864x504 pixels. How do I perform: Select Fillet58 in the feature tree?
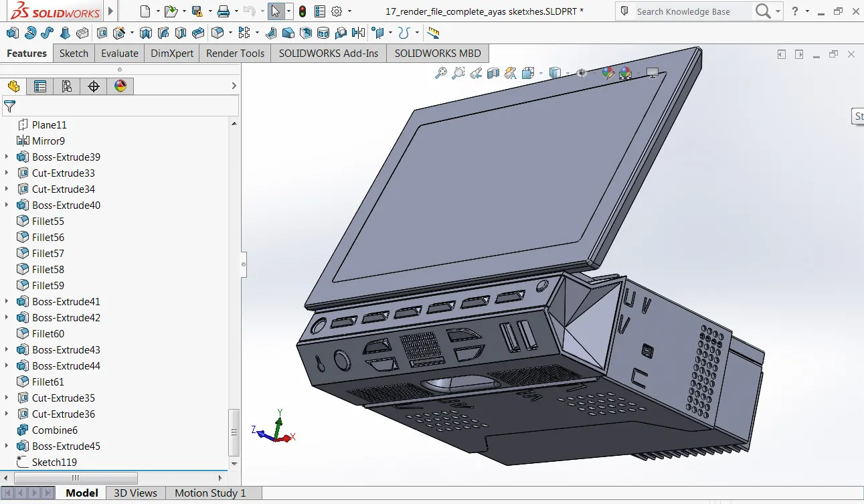click(x=48, y=270)
